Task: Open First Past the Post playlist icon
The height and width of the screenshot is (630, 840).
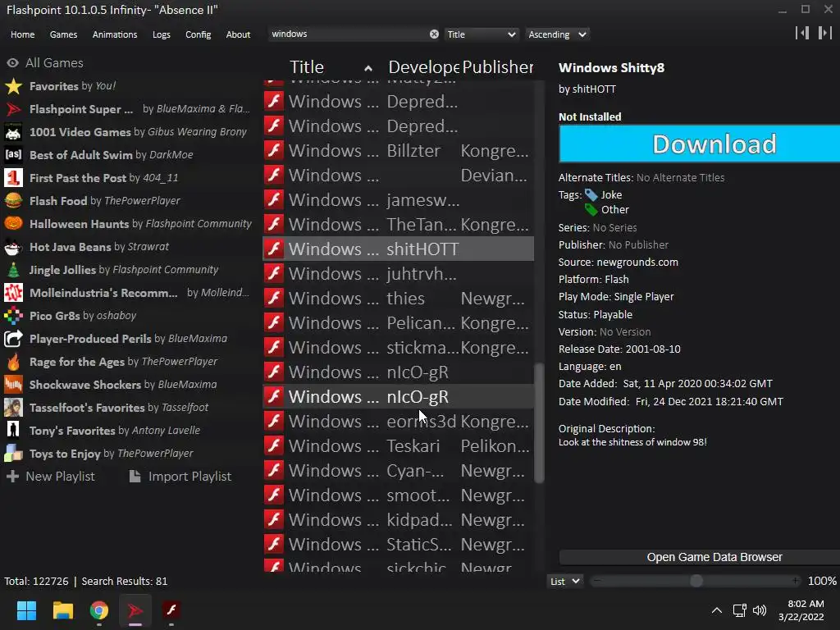Action: tap(13, 178)
